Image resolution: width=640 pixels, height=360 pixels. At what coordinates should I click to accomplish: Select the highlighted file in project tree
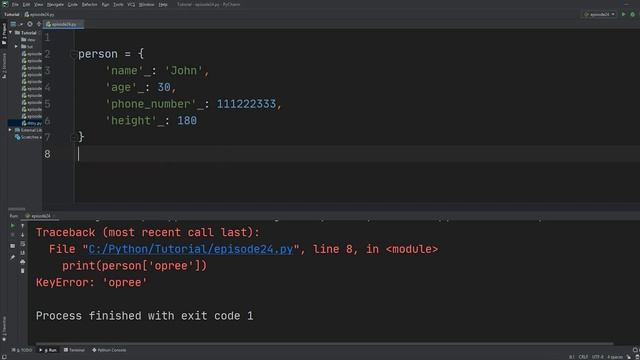(25, 123)
